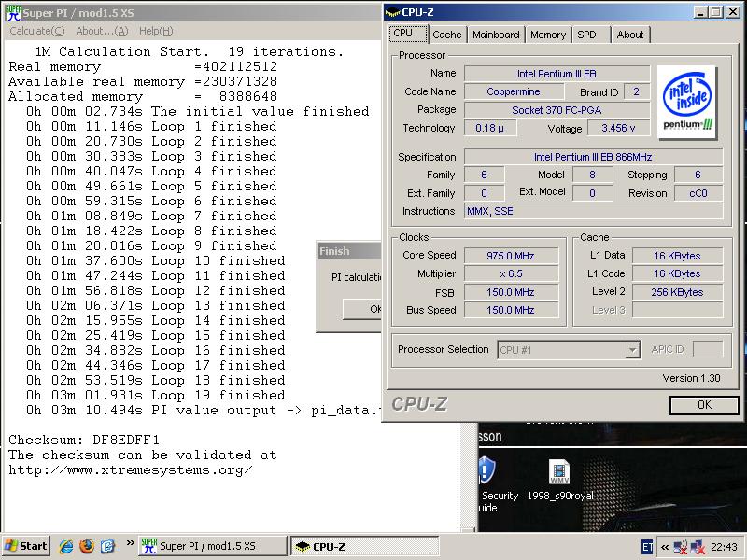Click the third quick launch icon

click(x=107, y=546)
